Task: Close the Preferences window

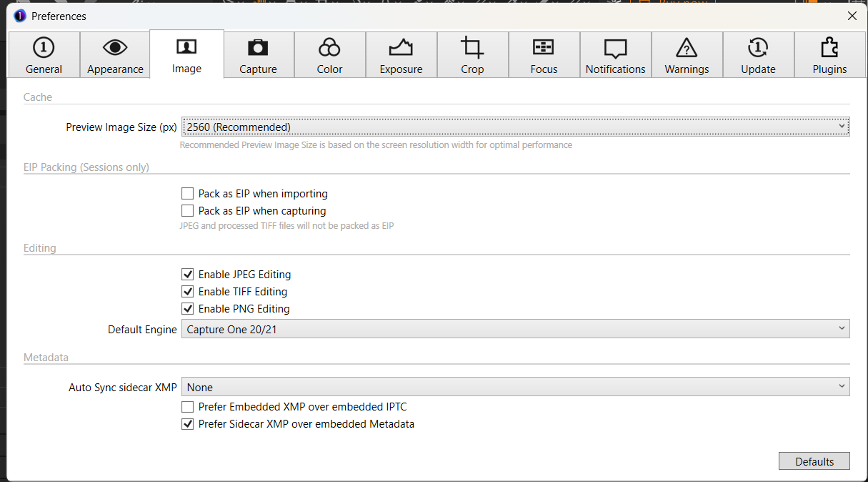Action: point(852,16)
